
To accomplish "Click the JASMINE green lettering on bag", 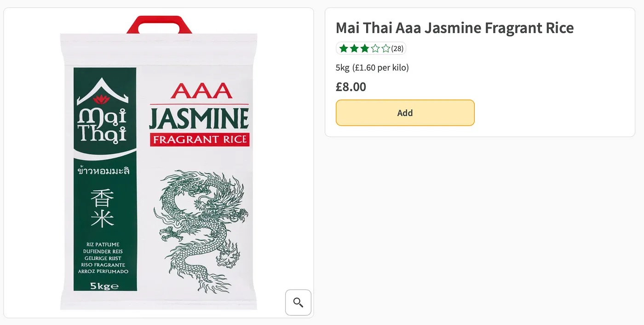I will coord(199,118).
